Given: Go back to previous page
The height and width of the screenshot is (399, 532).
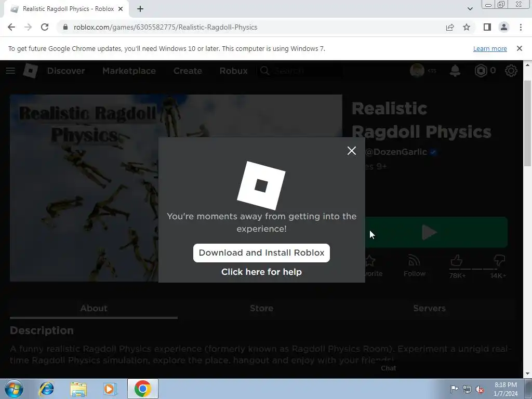Looking at the screenshot, I should (11, 27).
